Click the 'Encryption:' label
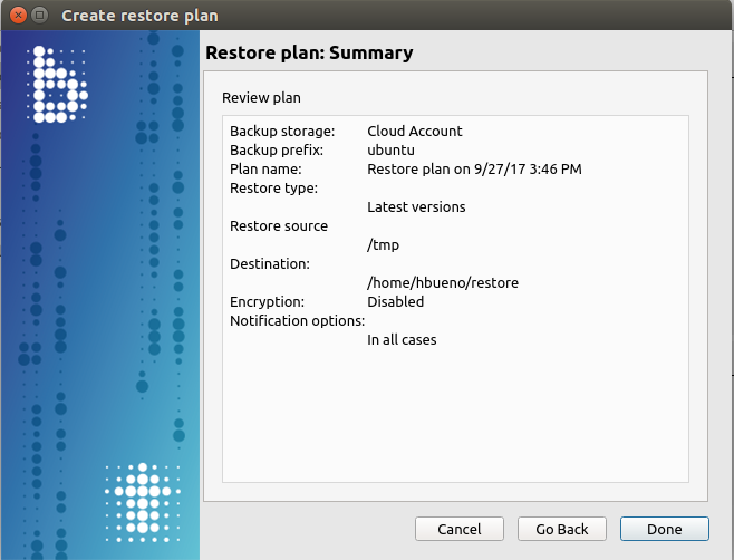 pos(267,302)
